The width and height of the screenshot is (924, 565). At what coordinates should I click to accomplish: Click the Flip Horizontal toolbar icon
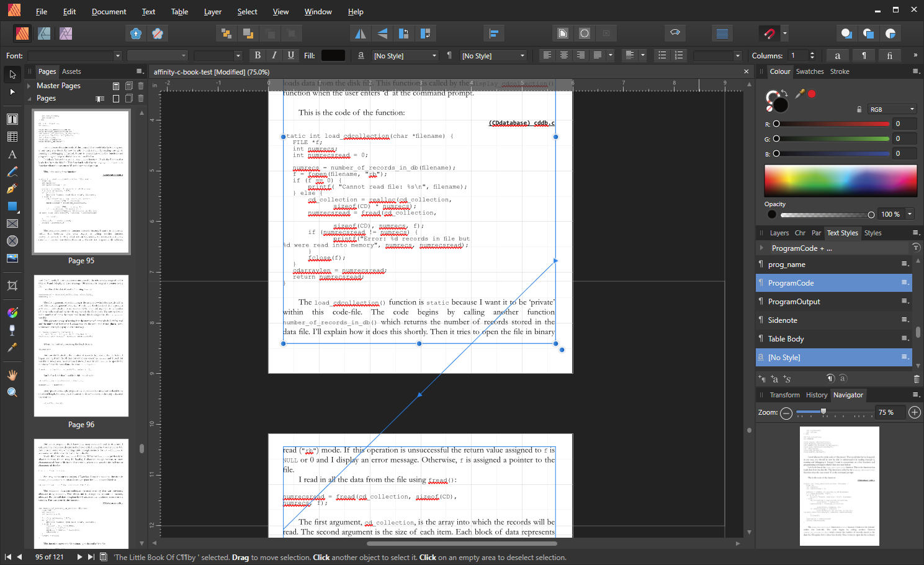click(360, 34)
